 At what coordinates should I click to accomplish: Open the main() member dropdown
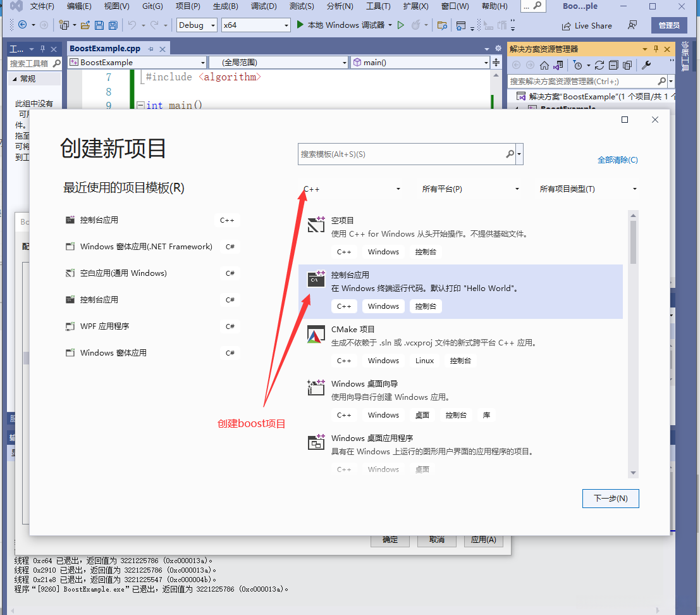420,62
